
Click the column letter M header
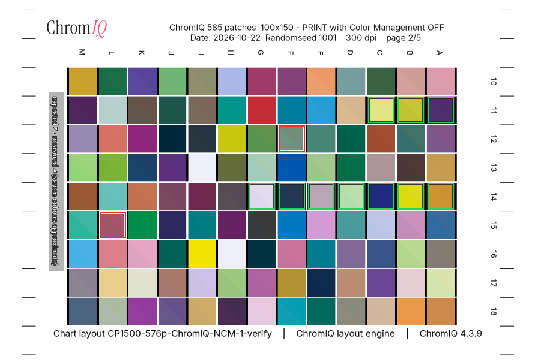(82, 52)
